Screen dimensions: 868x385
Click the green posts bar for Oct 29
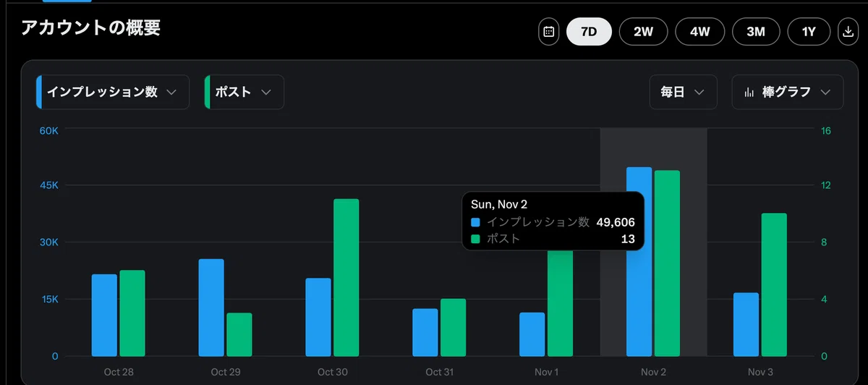(239, 334)
